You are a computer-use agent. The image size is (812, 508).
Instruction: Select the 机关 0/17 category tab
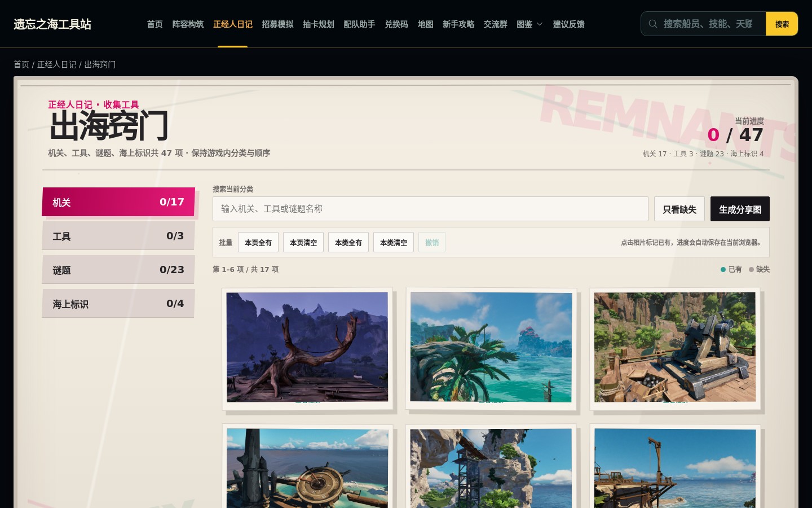[x=118, y=202]
